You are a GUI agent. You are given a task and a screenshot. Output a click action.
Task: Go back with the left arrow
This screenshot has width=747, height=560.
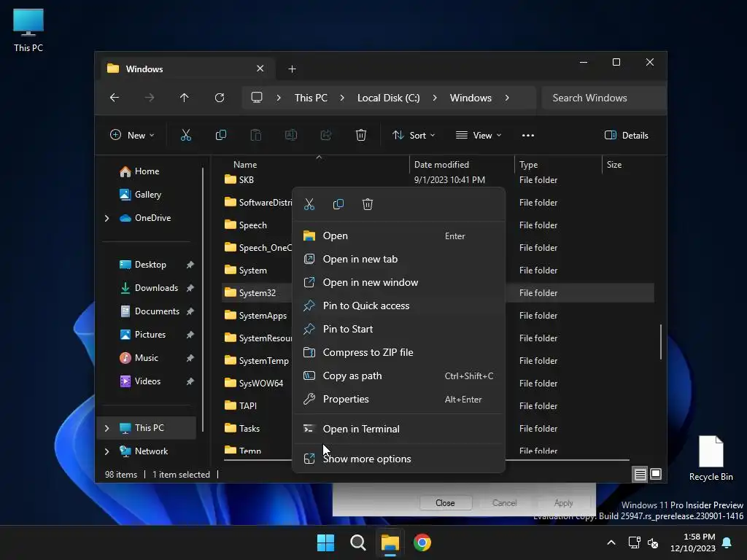115,98
